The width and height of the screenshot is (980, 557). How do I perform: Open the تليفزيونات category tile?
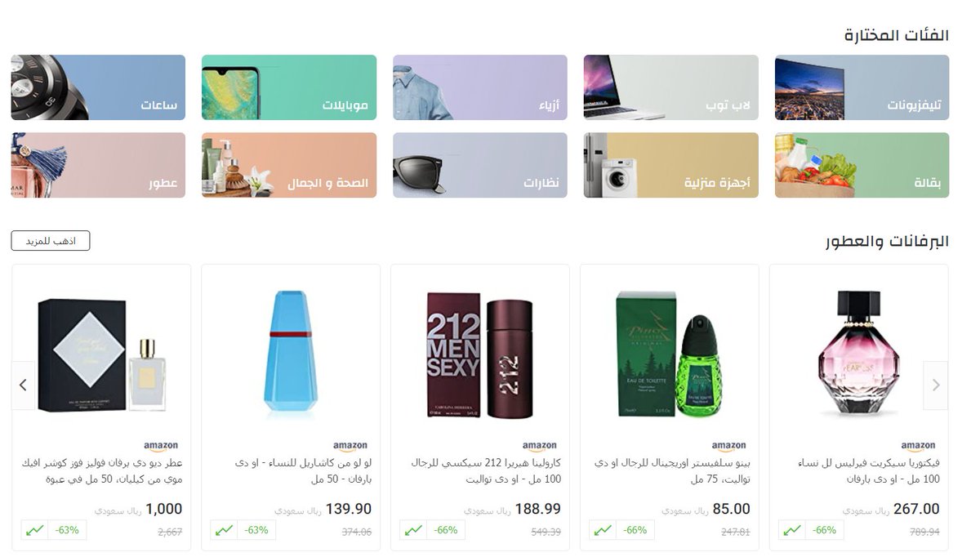coord(862,87)
